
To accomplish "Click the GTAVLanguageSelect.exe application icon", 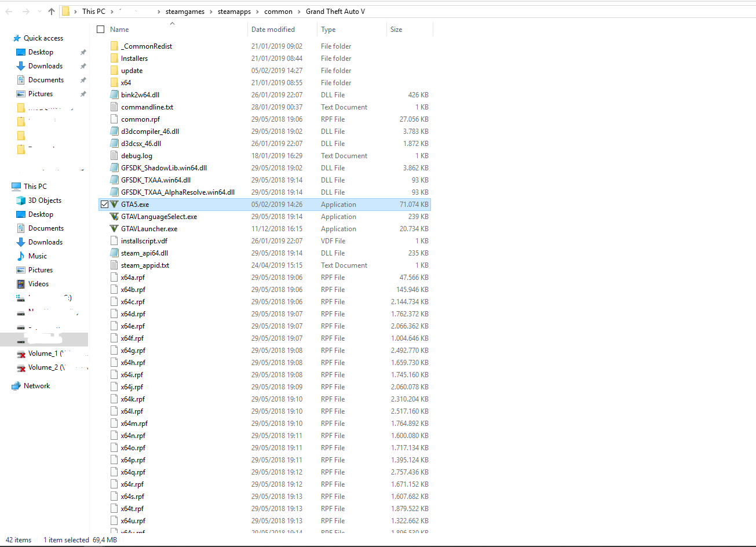I will [114, 217].
